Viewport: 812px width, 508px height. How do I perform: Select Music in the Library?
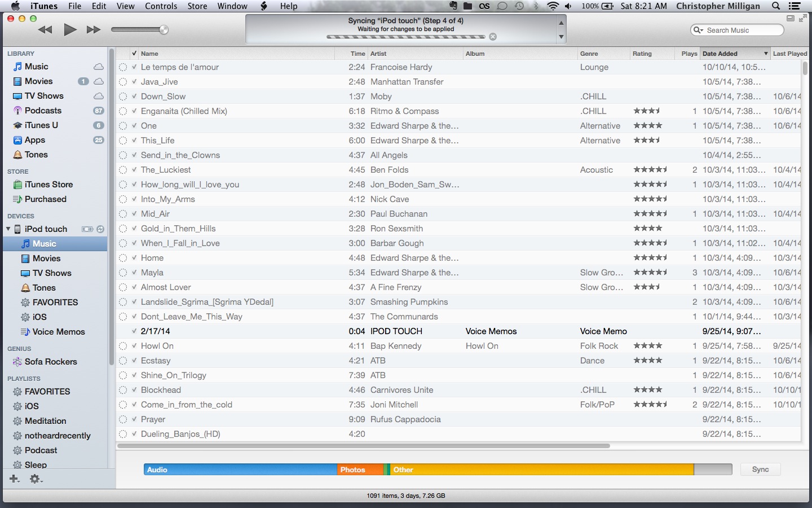(x=37, y=67)
